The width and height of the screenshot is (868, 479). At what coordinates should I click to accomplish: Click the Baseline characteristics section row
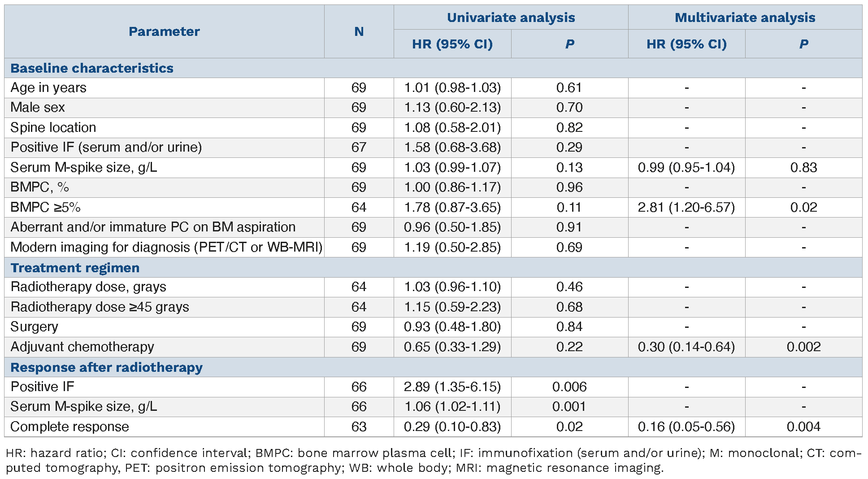92,68
